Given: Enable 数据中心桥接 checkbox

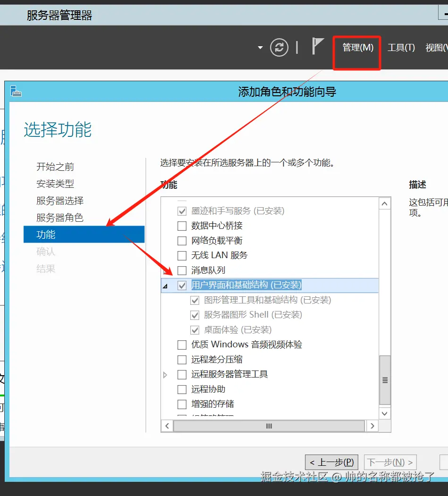Looking at the screenshot, I should (x=182, y=226).
